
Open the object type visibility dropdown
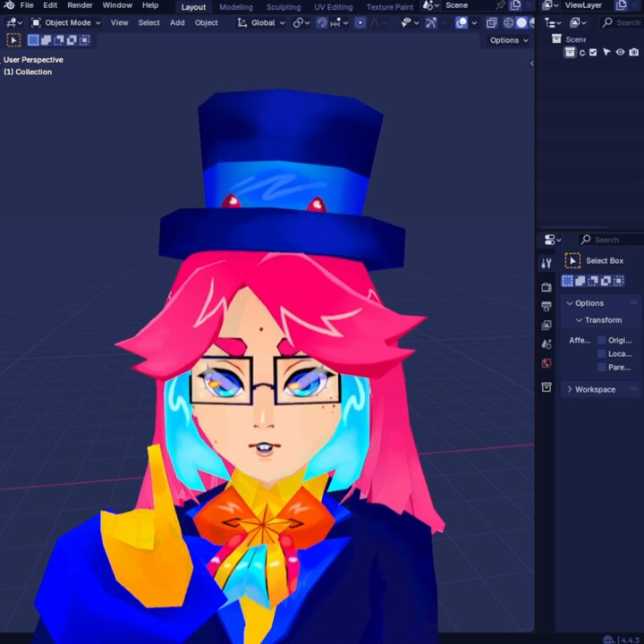tap(410, 22)
